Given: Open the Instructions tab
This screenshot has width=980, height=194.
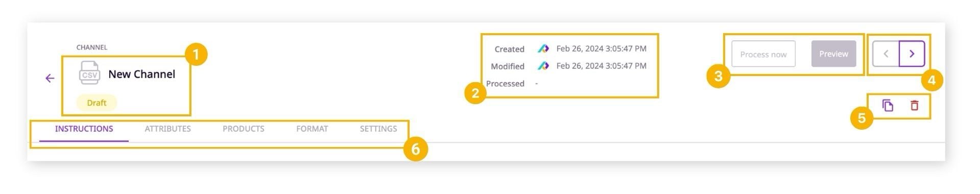Looking at the screenshot, I should 84,129.
